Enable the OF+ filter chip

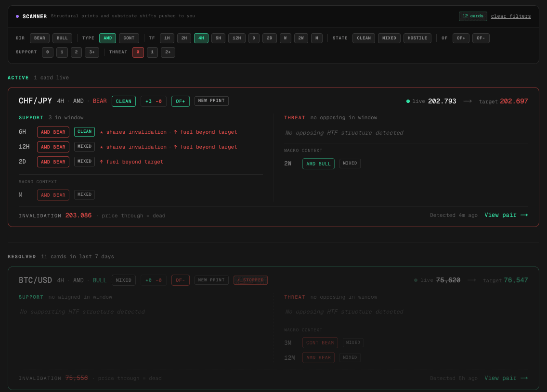click(461, 38)
